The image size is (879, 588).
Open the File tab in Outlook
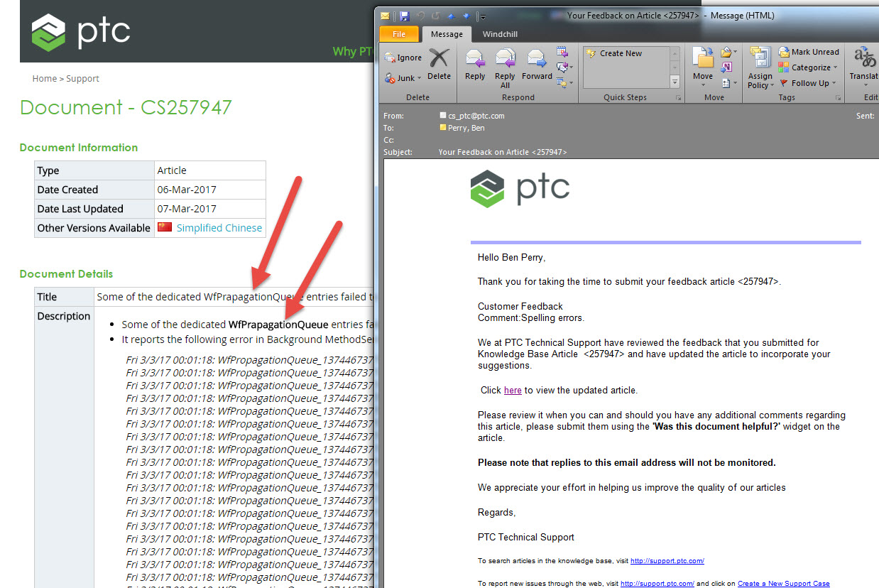click(x=399, y=34)
